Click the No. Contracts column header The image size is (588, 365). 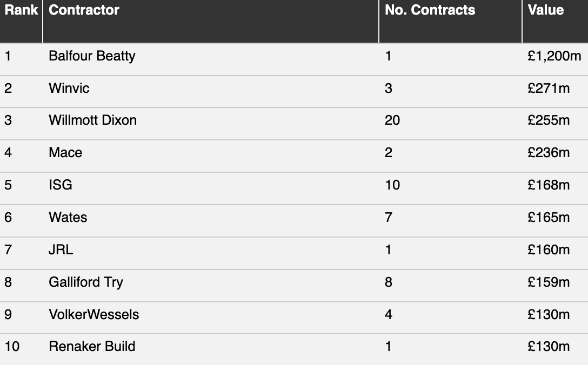(430, 10)
